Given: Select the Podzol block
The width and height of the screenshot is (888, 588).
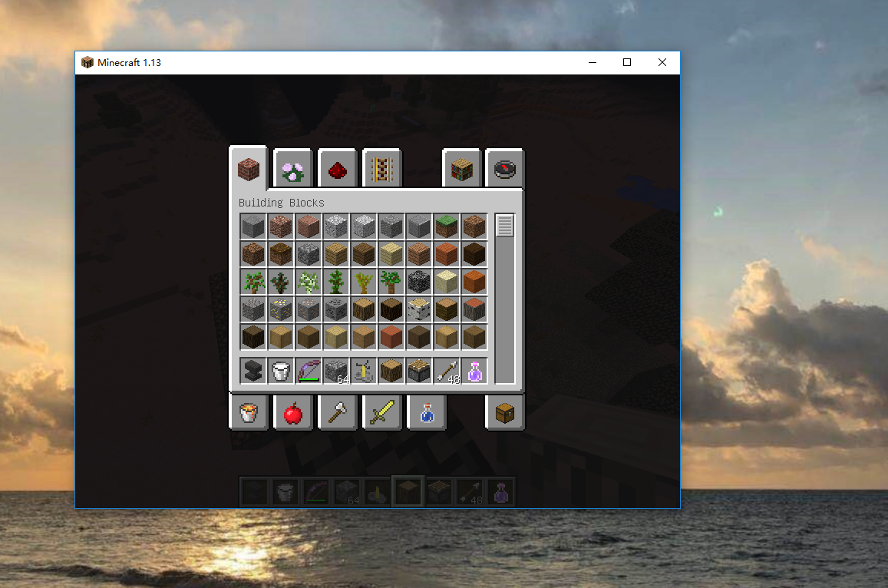Looking at the screenshot, I should click(x=280, y=254).
